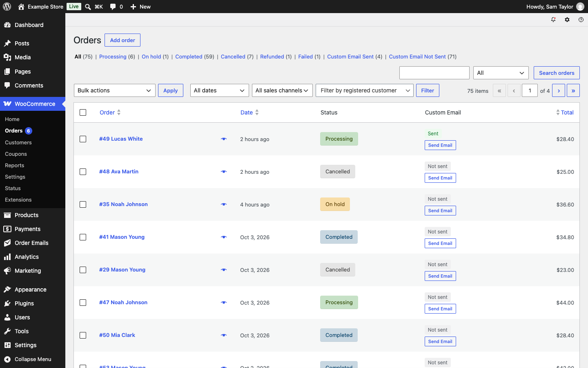The height and width of the screenshot is (368, 588).
Task: Open Filter by registered customer dropdown
Action: tap(365, 90)
